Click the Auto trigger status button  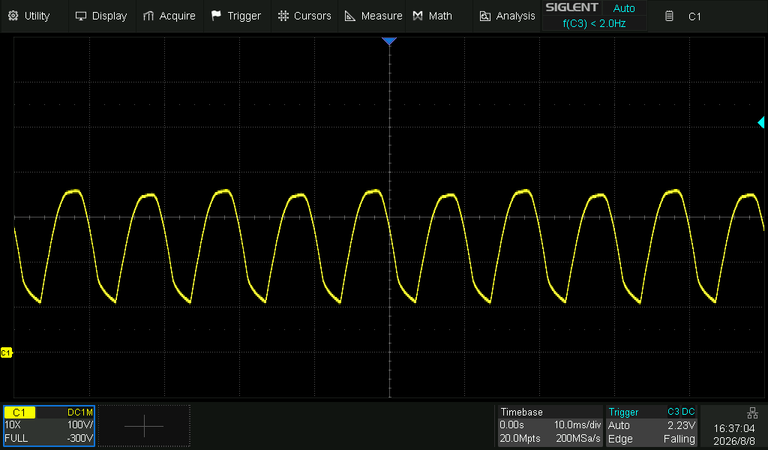tap(624, 8)
